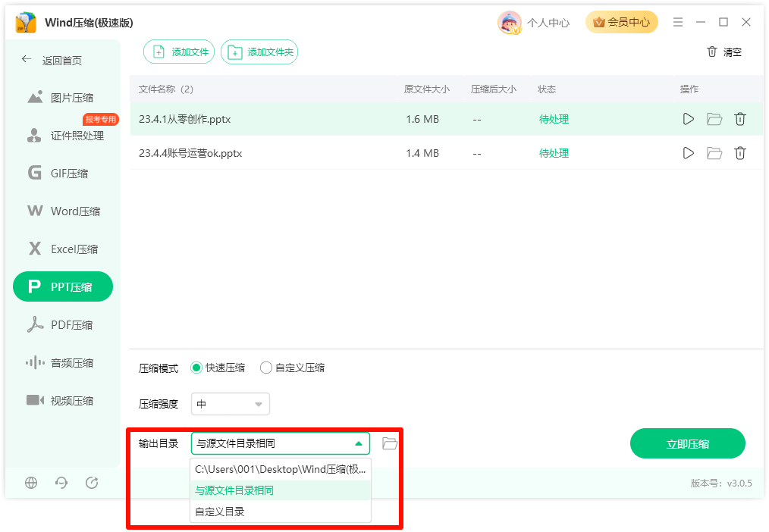
Task: Start compressing 23.4.4账号运营ok.pptx with play icon
Action: [689, 153]
